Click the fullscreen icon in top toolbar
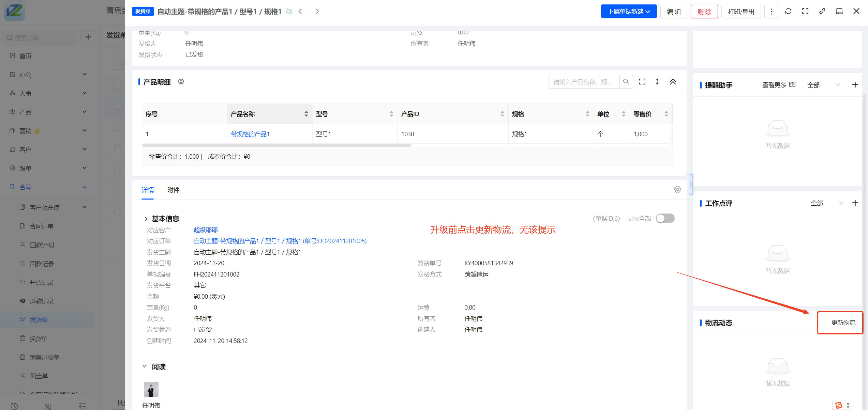The height and width of the screenshot is (410, 868). [x=805, y=12]
